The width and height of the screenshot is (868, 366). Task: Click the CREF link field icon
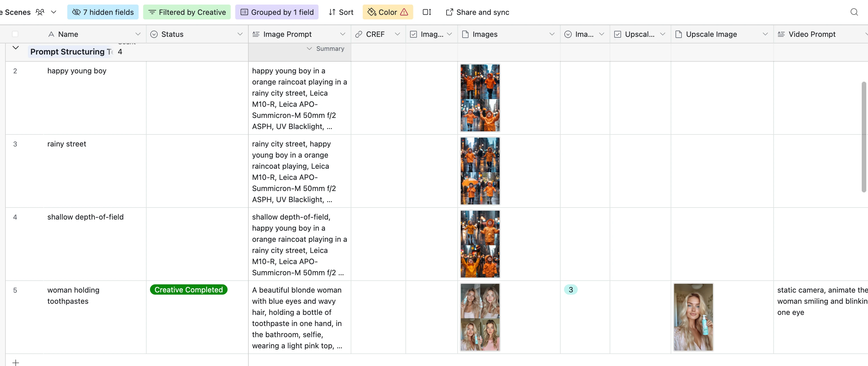(x=359, y=34)
